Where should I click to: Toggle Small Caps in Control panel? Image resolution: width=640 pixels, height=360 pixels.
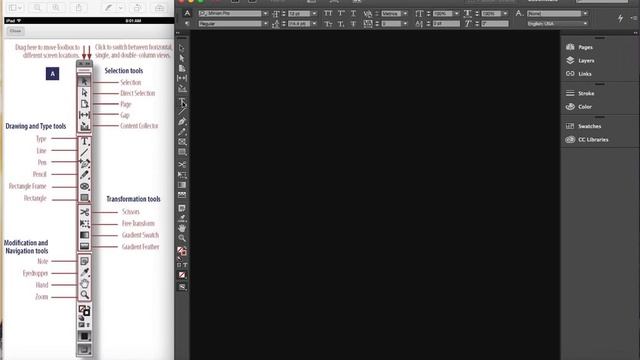point(328,24)
